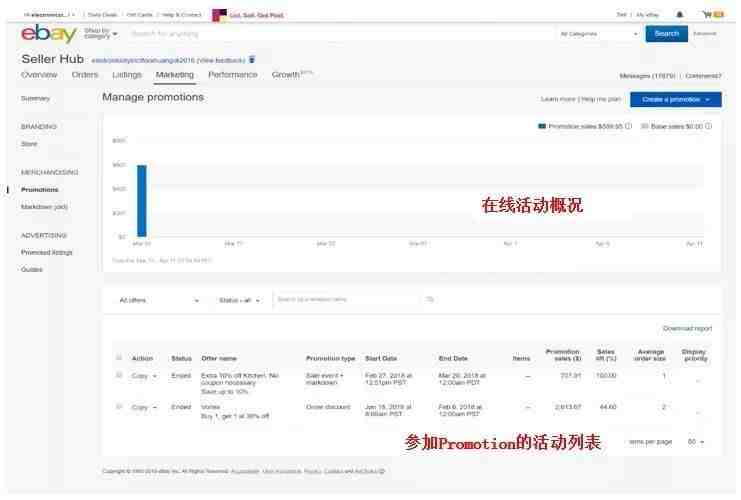Open the All Categories dropdown
This screenshot has width=741, height=500.
[598, 34]
